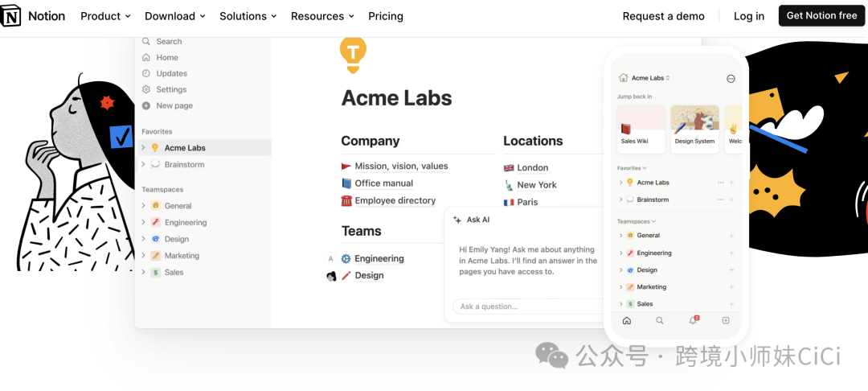The image size is (868, 391).
Task: Open the Employee directory page link
Action: click(395, 200)
